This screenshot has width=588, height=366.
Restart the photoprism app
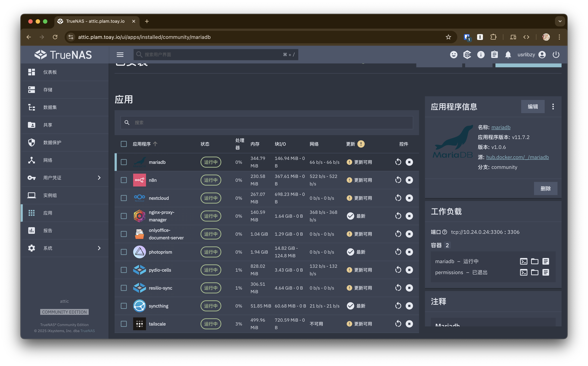398,252
